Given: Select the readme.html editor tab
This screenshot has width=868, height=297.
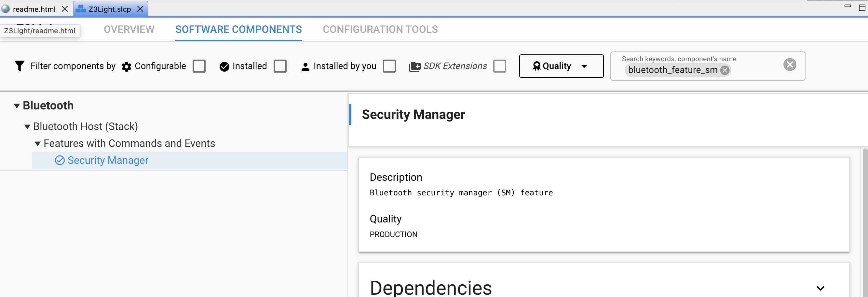Looking at the screenshot, I should pos(34,9).
